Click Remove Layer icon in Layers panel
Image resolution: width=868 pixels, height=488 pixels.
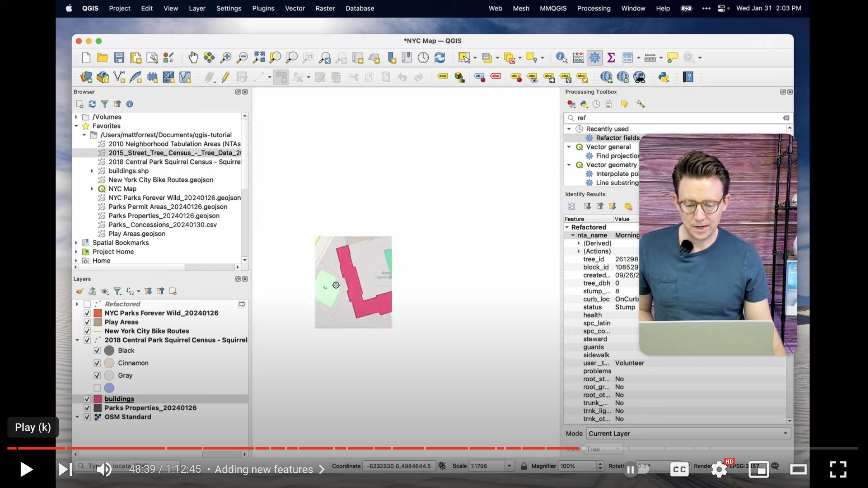coord(173,291)
